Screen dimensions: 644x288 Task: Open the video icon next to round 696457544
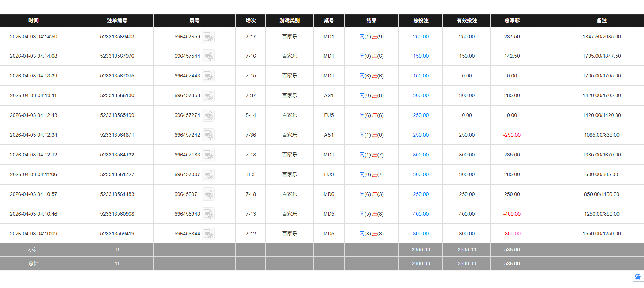pos(208,56)
